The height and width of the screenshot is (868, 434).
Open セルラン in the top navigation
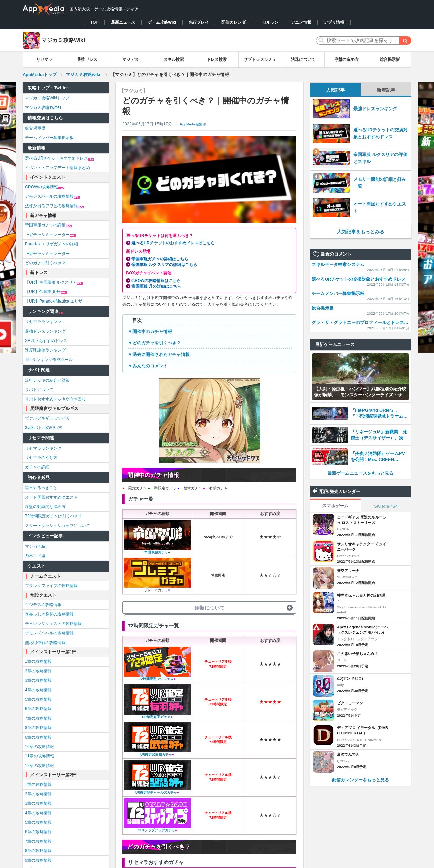coord(270,22)
